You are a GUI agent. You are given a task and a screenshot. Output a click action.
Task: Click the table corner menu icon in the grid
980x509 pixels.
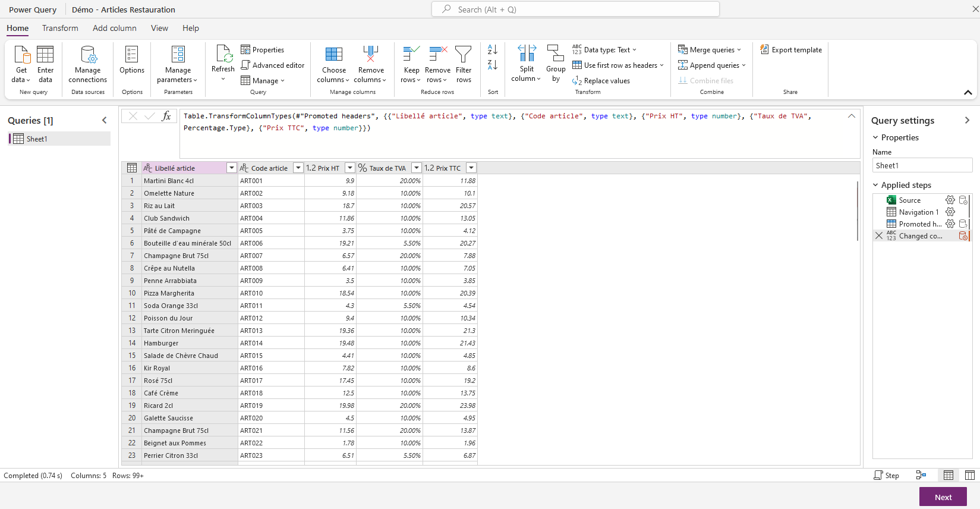pos(132,168)
